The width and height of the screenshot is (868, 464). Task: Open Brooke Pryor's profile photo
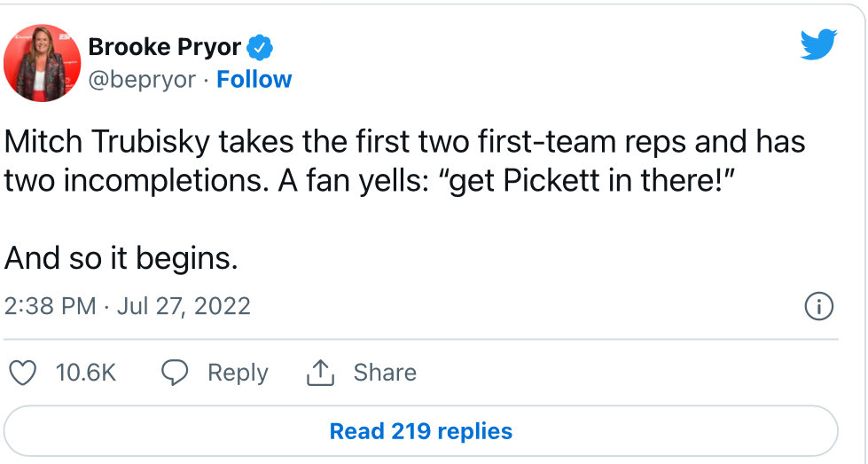click(x=42, y=63)
